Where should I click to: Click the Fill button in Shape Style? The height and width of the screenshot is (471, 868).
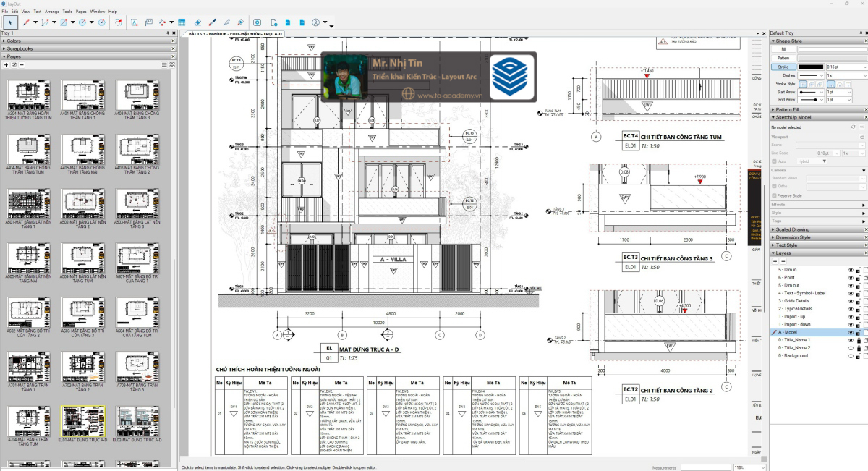point(783,49)
